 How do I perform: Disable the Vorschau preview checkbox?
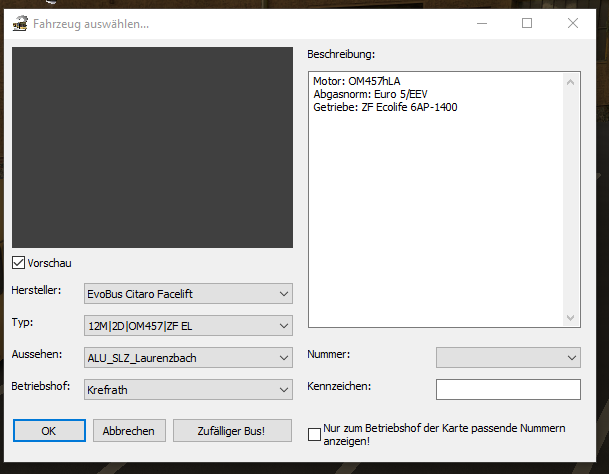coord(19,263)
